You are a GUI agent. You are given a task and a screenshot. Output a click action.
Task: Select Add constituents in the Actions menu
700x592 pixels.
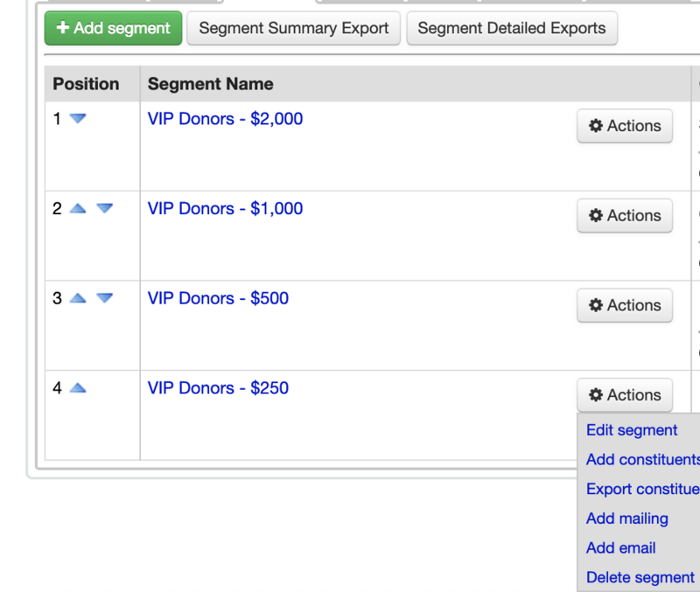pyautogui.click(x=642, y=460)
